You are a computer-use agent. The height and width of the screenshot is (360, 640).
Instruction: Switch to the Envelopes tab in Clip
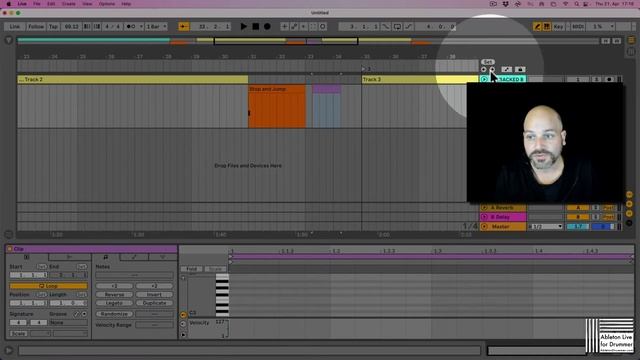[134, 257]
